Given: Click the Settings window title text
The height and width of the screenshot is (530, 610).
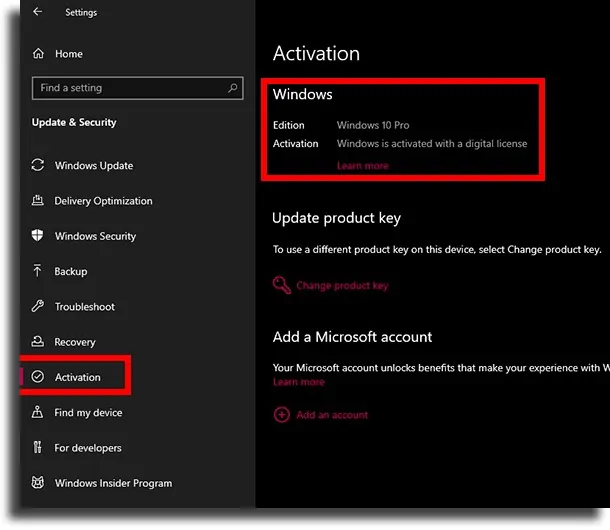Looking at the screenshot, I should 81,12.
